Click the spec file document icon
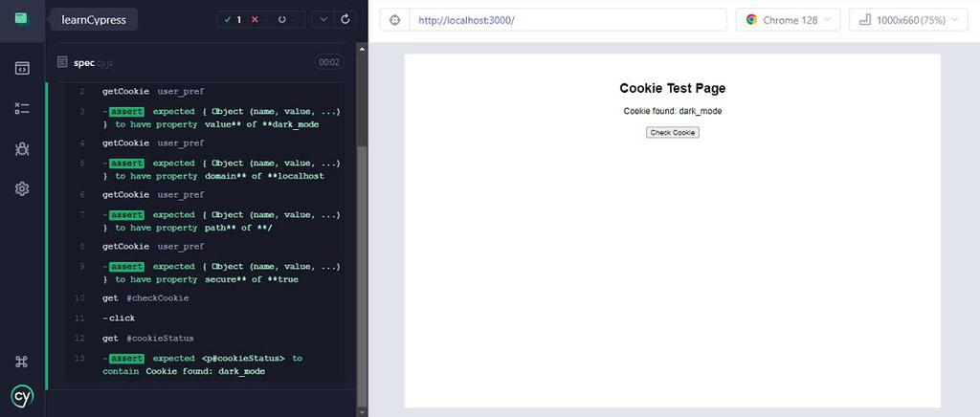 coord(62,62)
